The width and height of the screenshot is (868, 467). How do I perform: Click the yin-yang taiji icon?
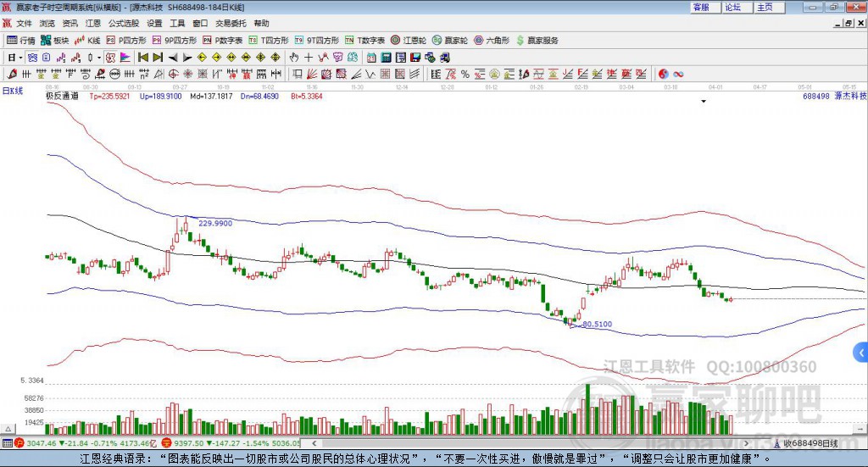(x=663, y=74)
